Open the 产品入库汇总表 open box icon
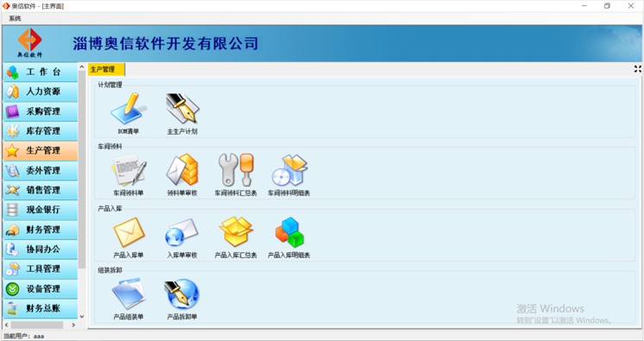The height and width of the screenshot is (341, 644). coord(236,232)
